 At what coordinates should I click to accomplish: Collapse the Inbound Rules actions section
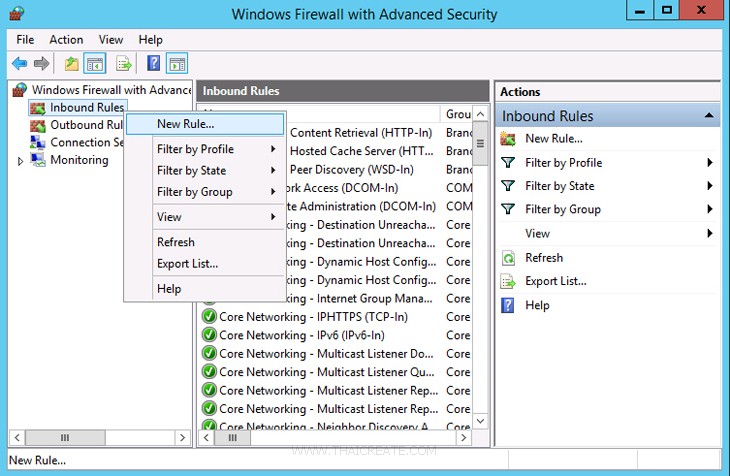pyautogui.click(x=709, y=115)
